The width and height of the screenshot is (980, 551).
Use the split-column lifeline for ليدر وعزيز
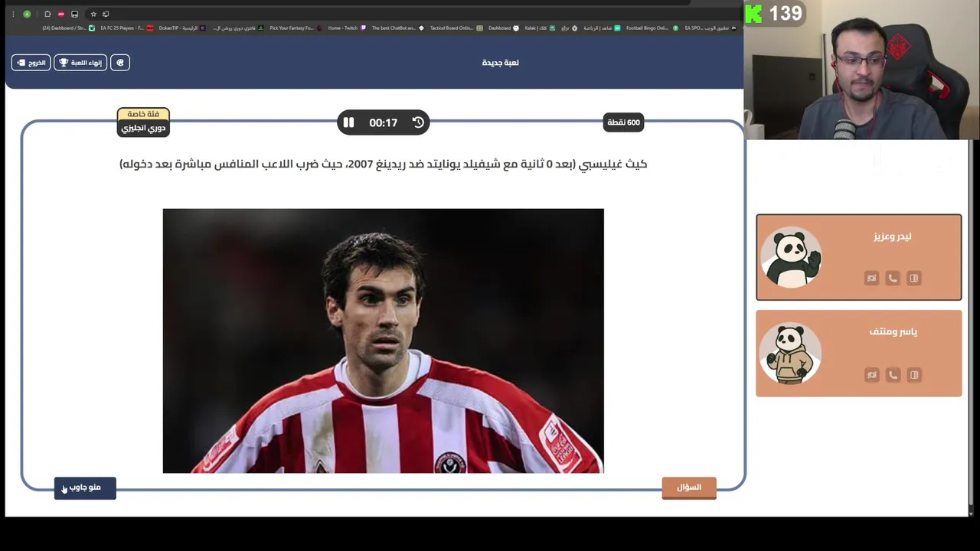click(914, 279)
